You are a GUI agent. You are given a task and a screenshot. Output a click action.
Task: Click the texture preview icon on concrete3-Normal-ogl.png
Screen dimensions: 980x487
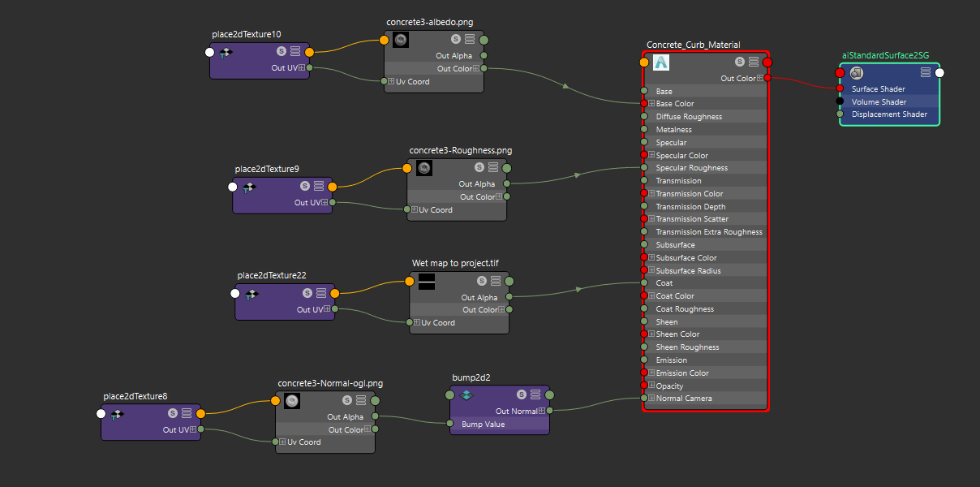(290, 400)
